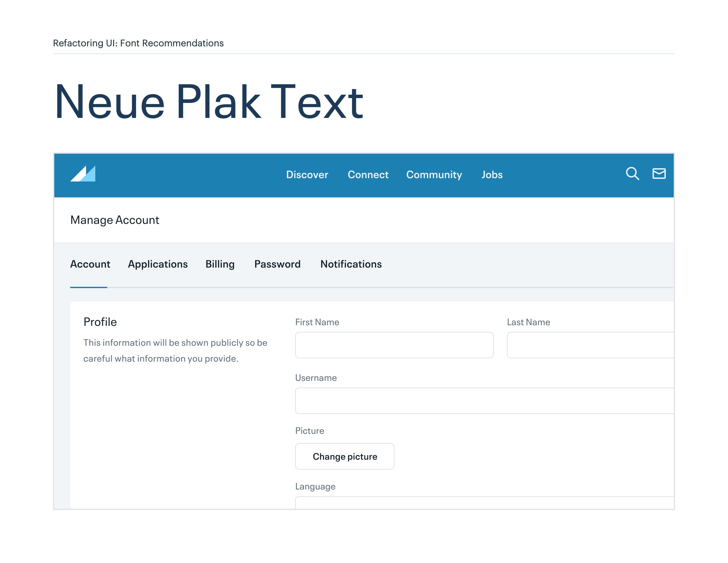Open the Notifications tab

click(351, 264)
